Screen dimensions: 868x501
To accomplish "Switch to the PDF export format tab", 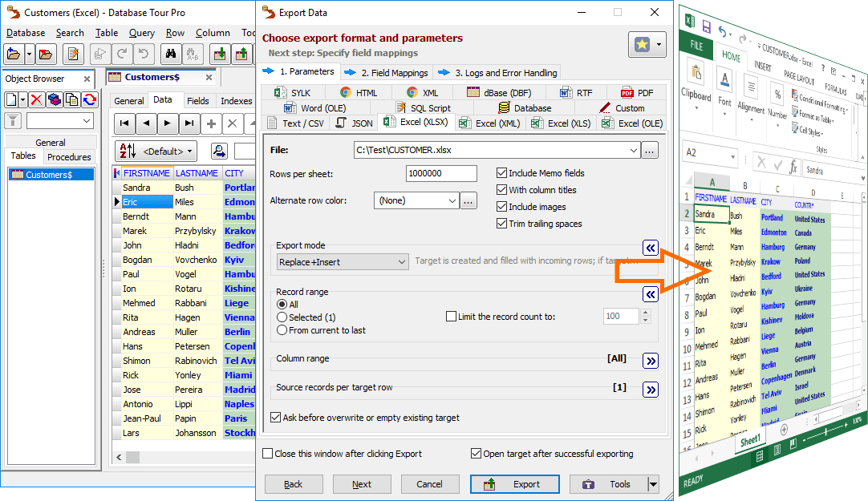I will [636, 93].
